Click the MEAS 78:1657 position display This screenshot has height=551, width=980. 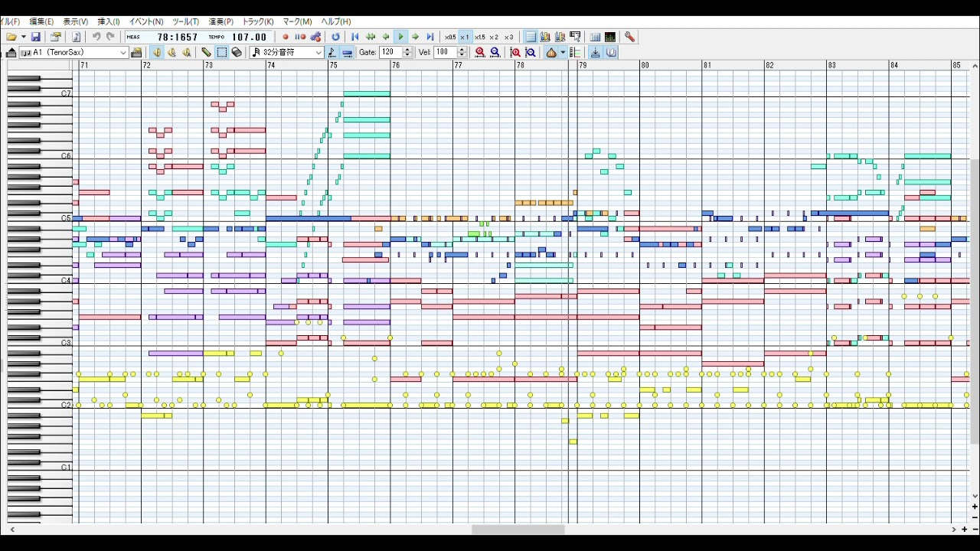tap(163, 37)
